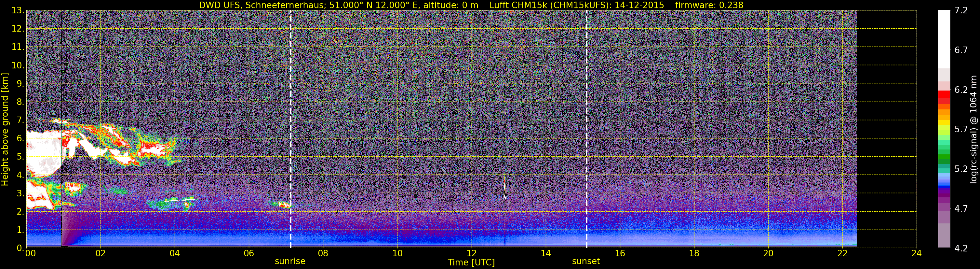Click the 'firmware: 0.238' text
The width and height of the screenshot is (980, 269).
pyautogui.click(x=709, y=5)
